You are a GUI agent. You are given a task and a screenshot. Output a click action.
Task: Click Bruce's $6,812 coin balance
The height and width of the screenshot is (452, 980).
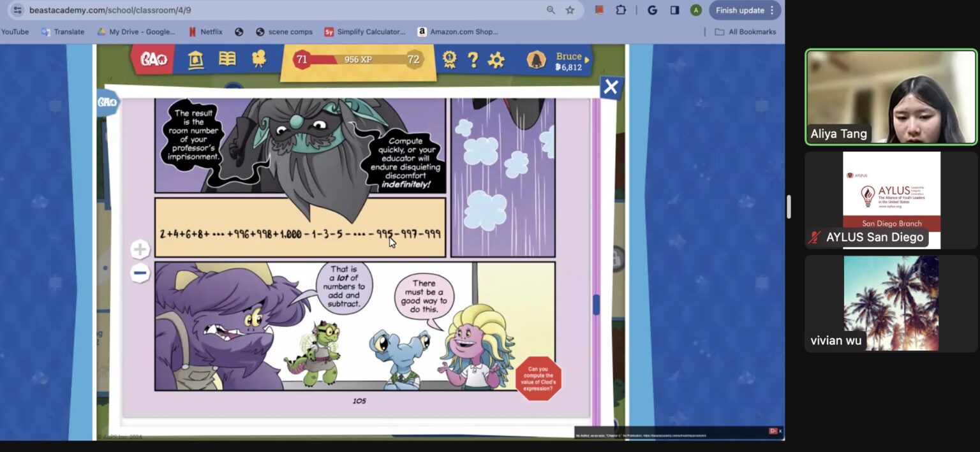pyautogui.click(x=568, y=67)
